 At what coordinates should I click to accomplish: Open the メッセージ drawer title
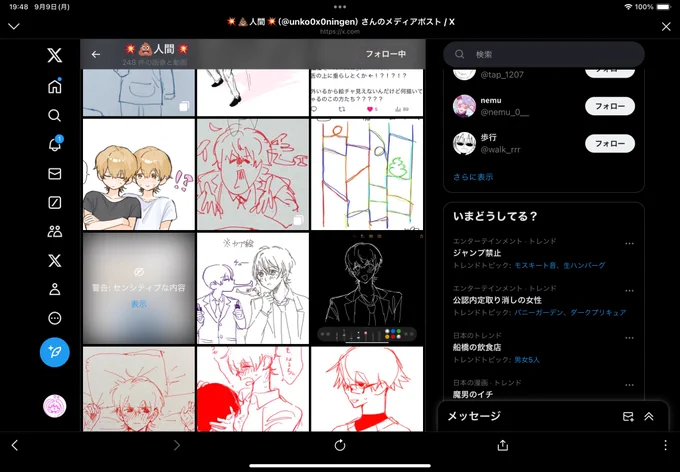click(474, 416)
